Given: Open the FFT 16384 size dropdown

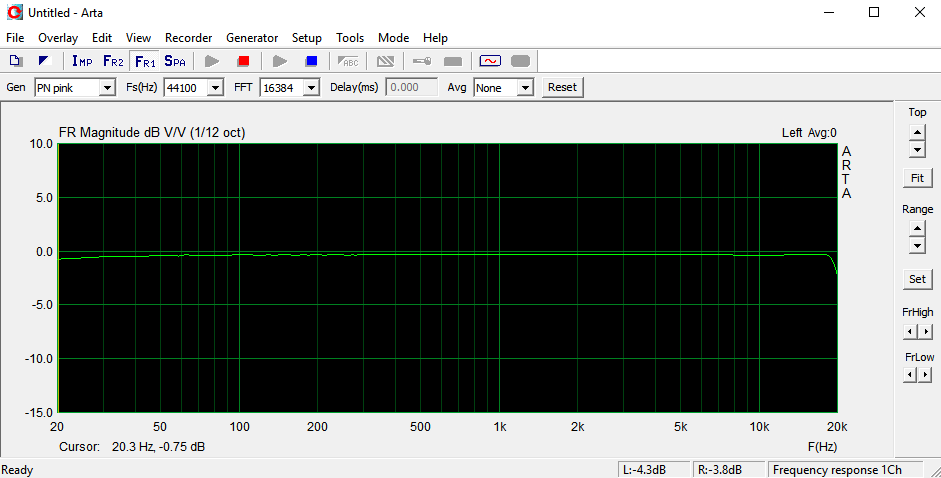Looking at the screenshot, I should pos(311,88).
